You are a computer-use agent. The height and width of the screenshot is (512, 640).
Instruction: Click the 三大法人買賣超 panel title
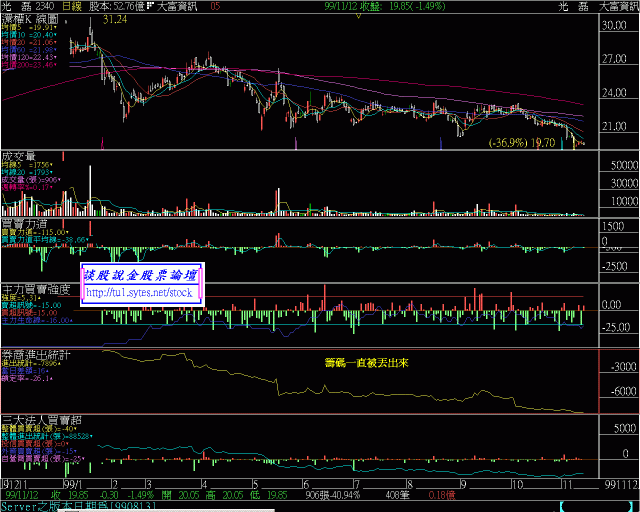pos(41,420)
